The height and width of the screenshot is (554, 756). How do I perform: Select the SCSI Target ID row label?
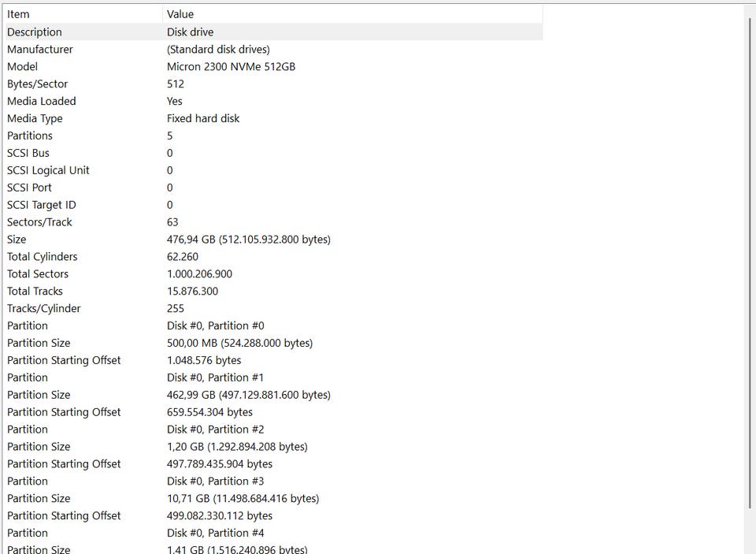(42, 205)
